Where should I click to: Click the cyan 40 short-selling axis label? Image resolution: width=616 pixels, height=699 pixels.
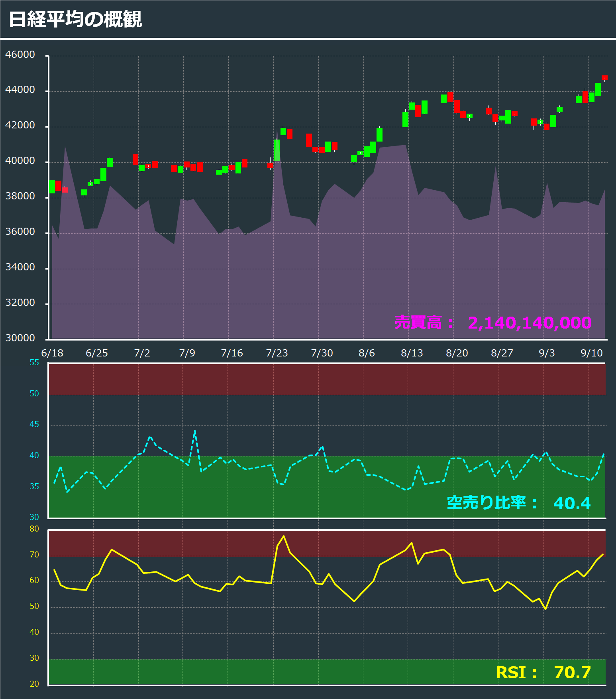[x=34, y=455]
